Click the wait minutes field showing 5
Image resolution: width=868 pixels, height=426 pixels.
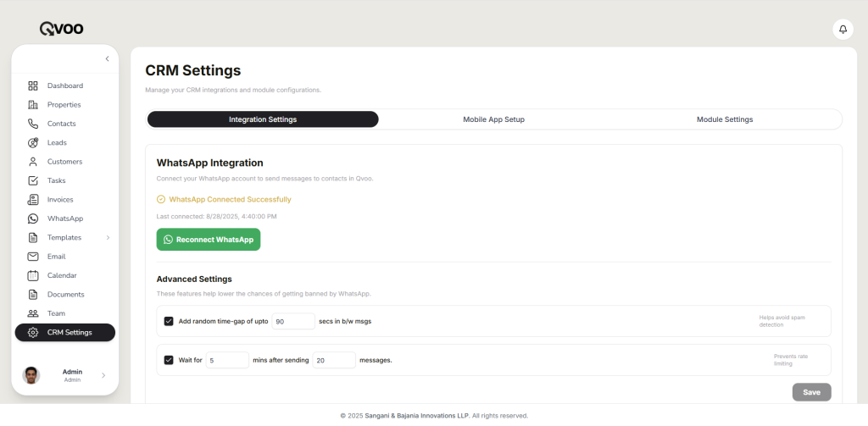point(227,360)
